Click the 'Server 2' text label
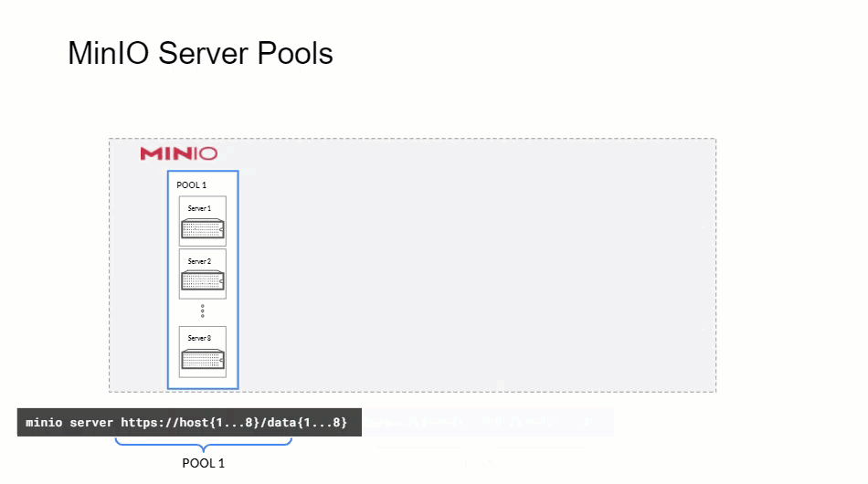 (x=199, y=261)
